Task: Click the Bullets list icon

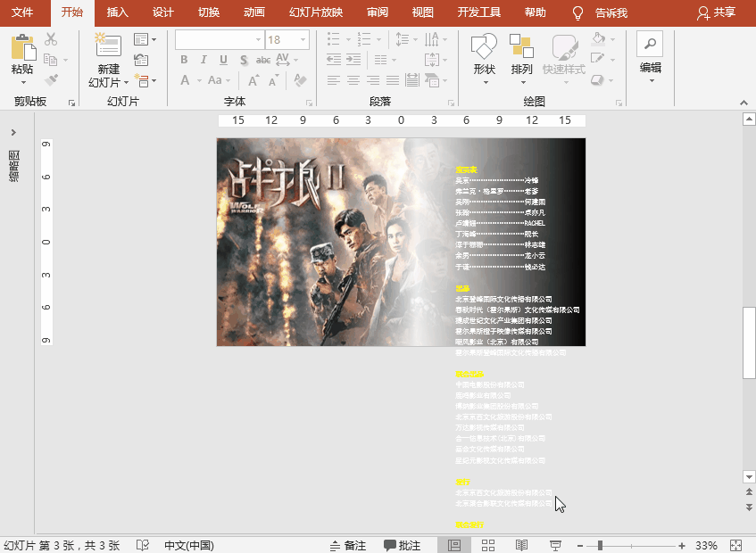Action: (333, 39)
